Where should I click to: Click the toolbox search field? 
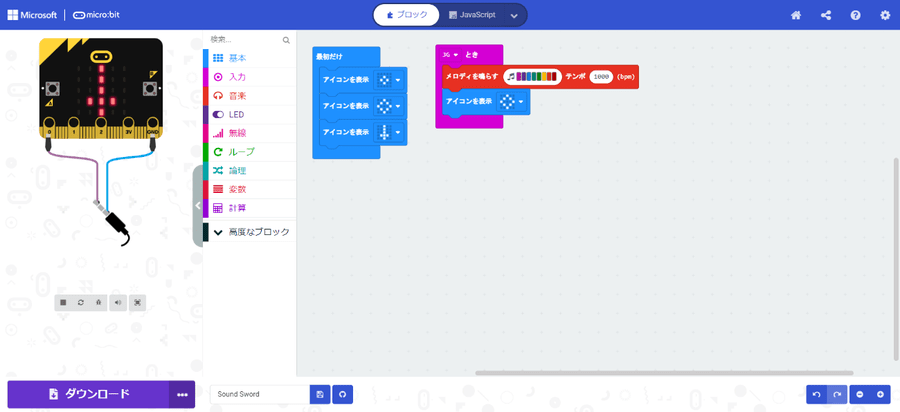(x=245, y=40)
